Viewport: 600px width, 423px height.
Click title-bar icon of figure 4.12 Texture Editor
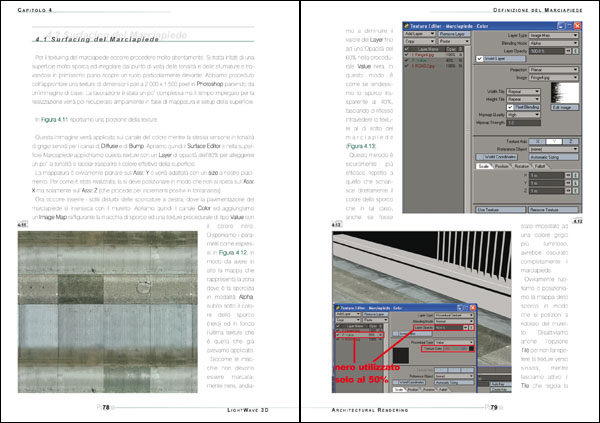point(407,26)
